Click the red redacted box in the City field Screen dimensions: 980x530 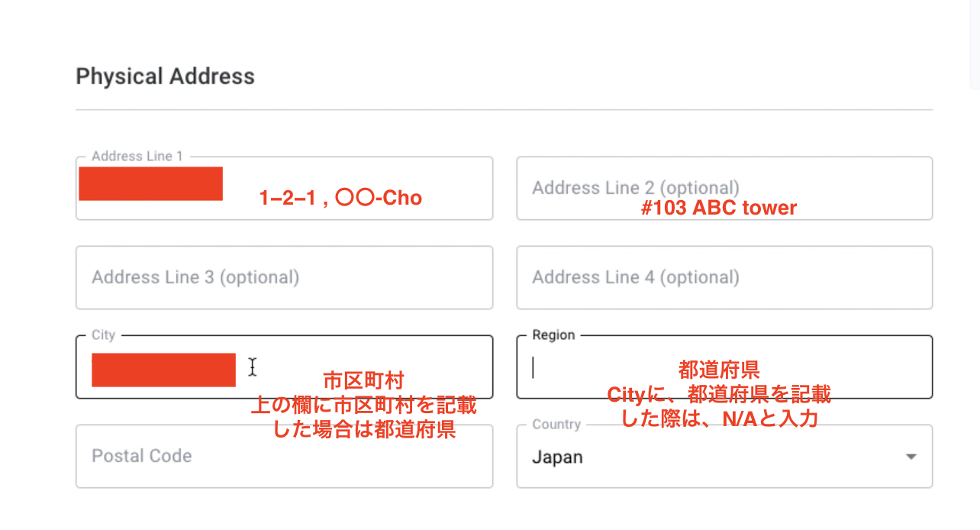[164, 370]
